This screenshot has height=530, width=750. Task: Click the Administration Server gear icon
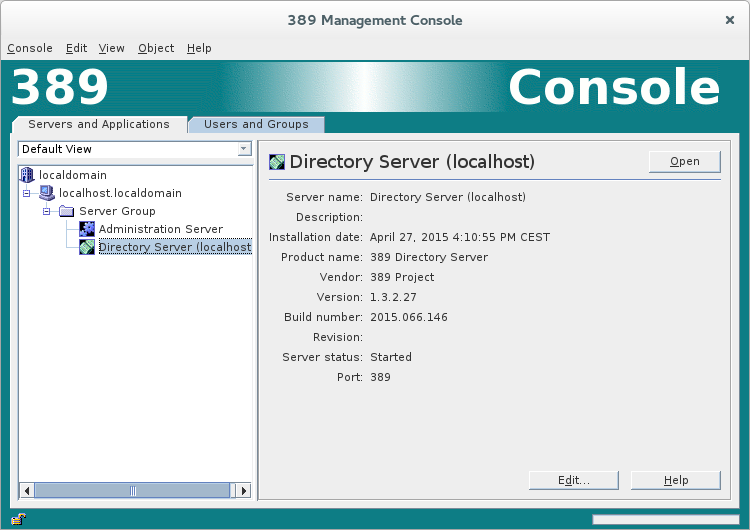coord(87,229)
